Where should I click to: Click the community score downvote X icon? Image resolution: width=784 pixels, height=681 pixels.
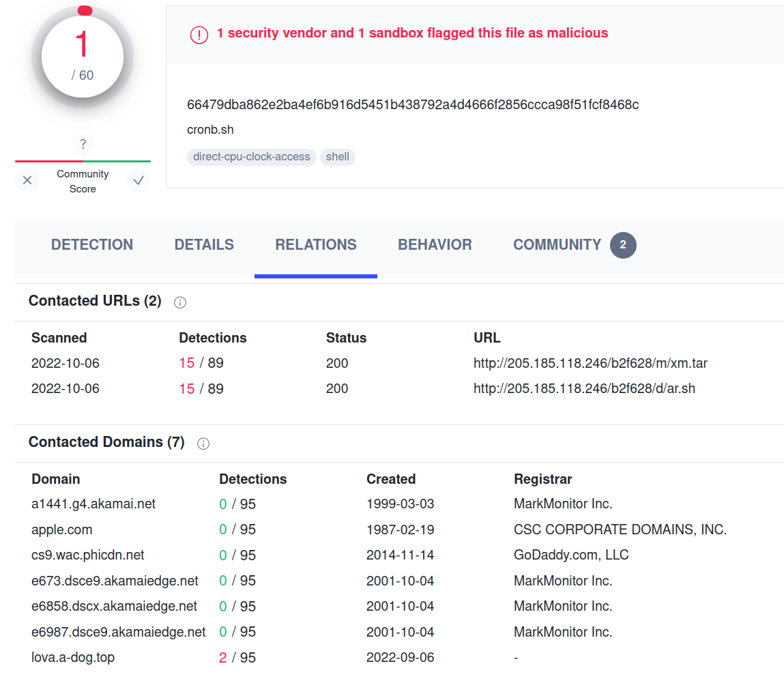(27, 181)
